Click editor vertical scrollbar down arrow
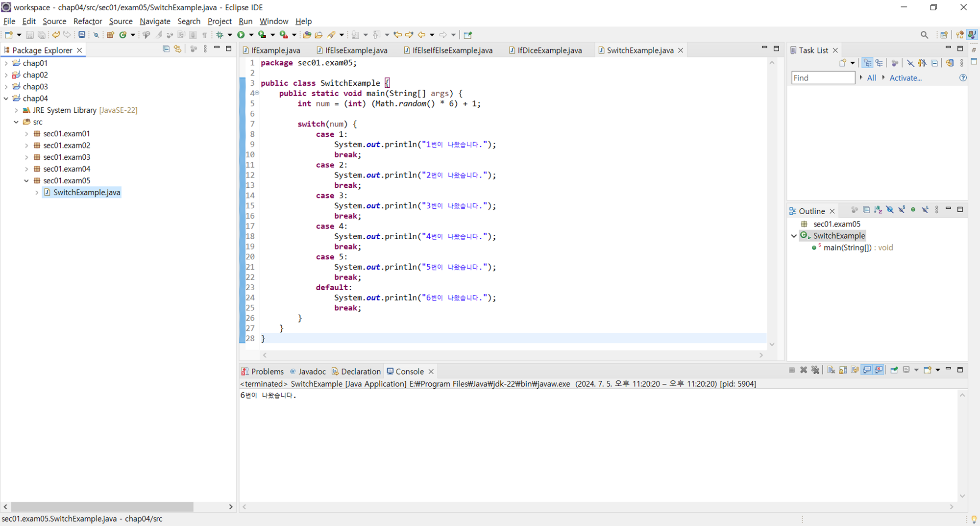 (772, 345)
